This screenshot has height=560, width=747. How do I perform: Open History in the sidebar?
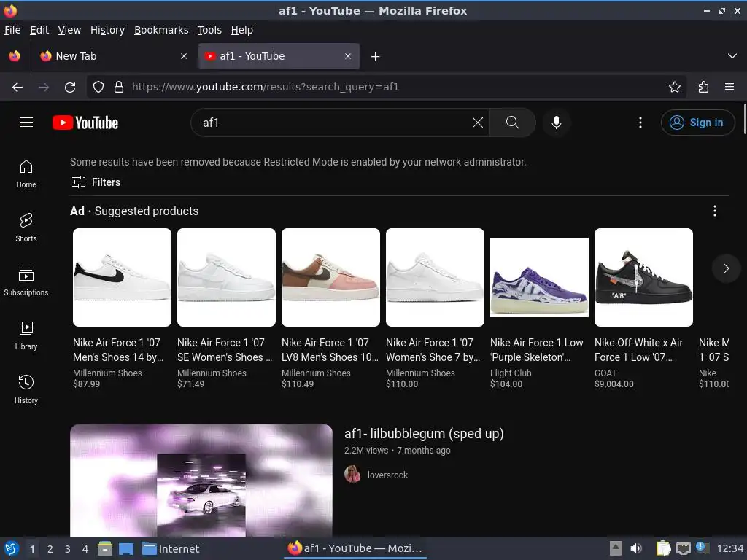[x=26, y=389]
